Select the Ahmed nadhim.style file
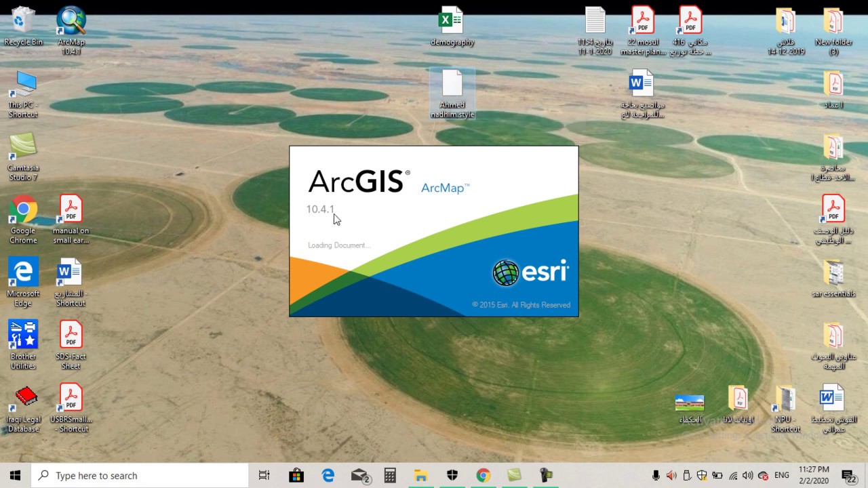This screenshot has width=868, height=488. pos(452,94)
